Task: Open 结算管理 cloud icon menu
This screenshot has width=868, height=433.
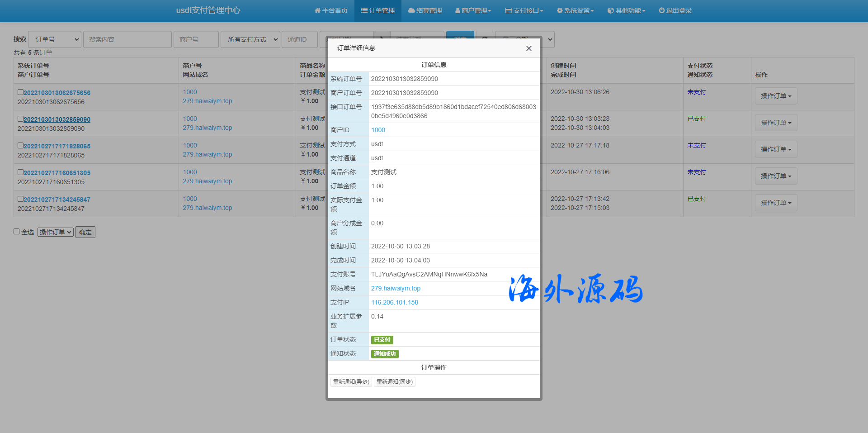Action: [425, 10]
